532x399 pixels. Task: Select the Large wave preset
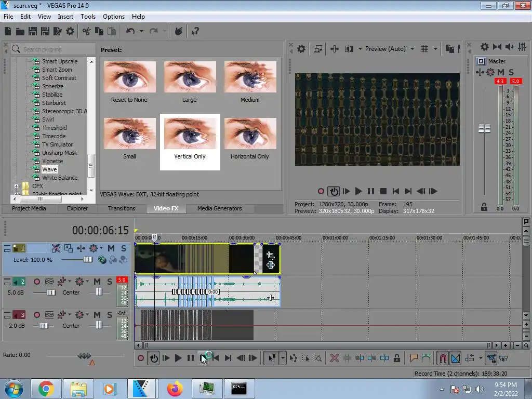[189, 82]
